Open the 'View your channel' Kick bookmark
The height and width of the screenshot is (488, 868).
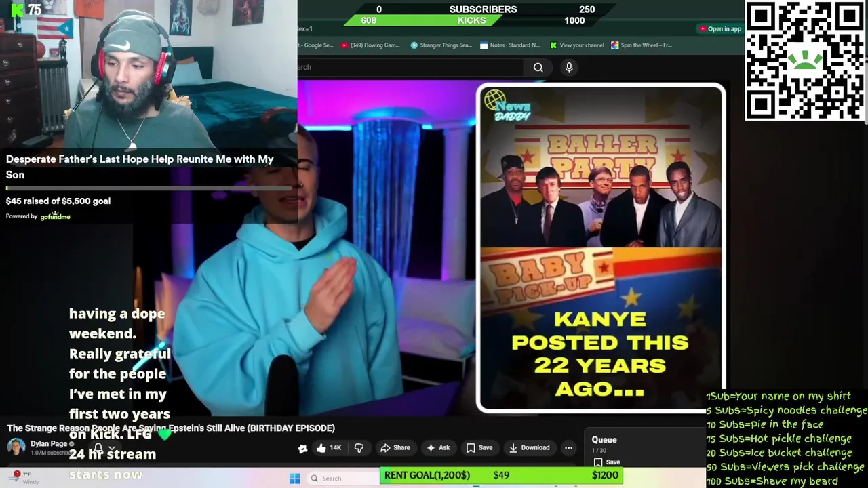point(577,45)
